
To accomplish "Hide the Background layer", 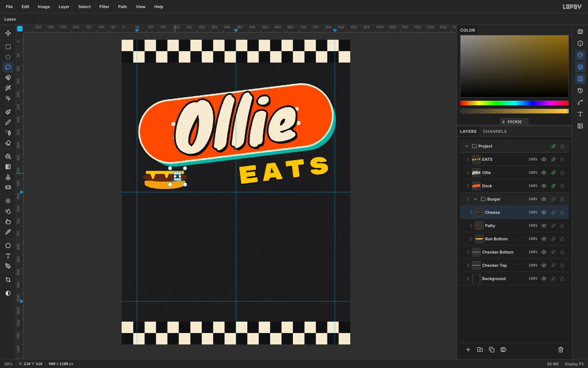I will (544, 279).
